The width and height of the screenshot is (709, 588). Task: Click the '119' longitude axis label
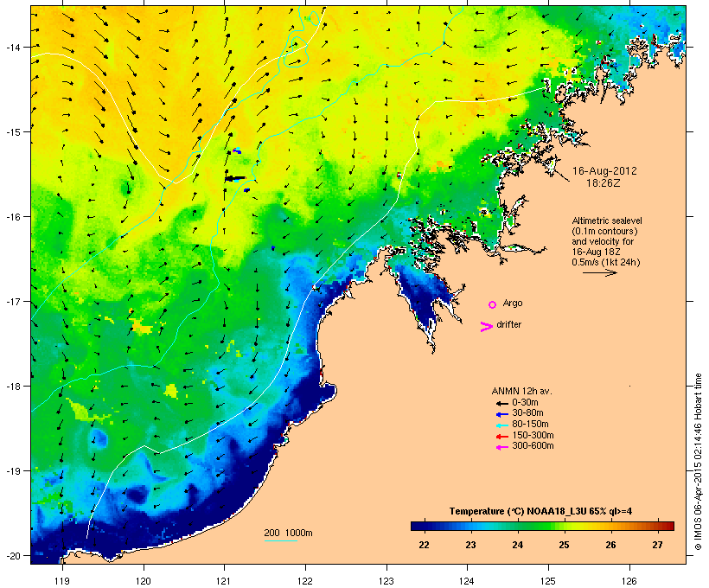(62, 581)
